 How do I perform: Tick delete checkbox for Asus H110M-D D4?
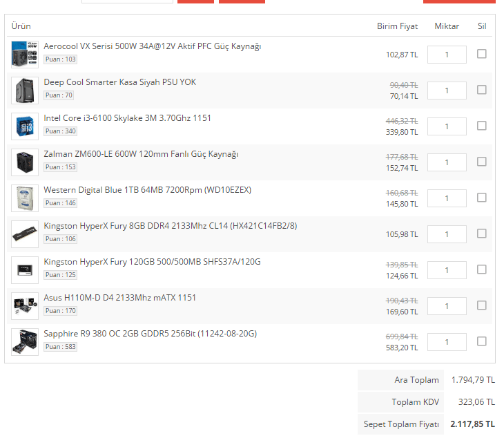point(481,305)
